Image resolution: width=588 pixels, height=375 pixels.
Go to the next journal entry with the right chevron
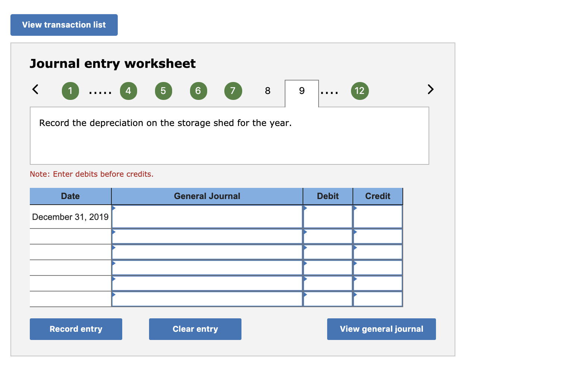(430, 89)
